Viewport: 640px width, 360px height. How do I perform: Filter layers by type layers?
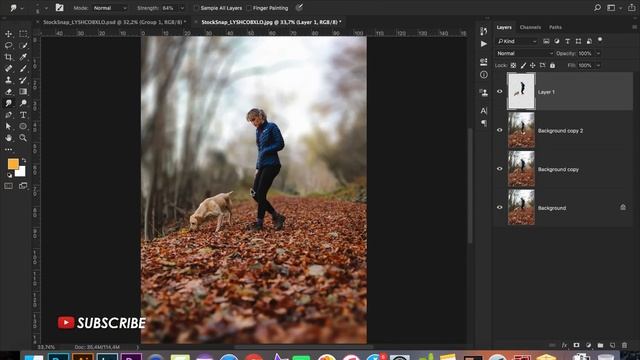[x=567, y=41]
